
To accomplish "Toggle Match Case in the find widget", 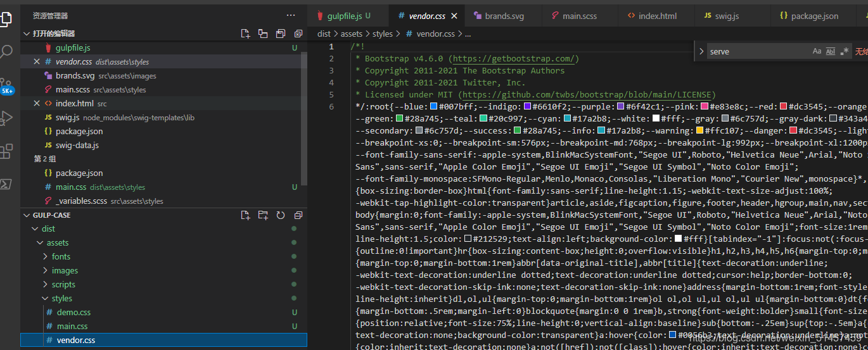I will [x=817, y=52].
